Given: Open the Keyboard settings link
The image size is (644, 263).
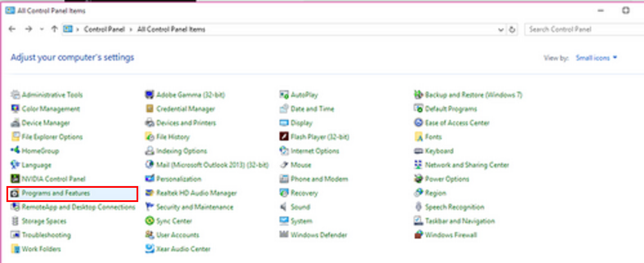Looking at the screenshot, I should (439, 151).
